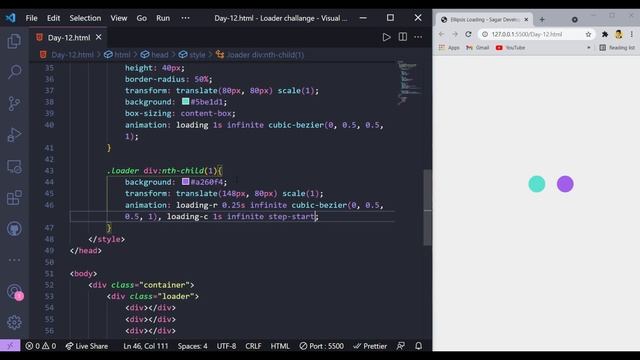The width and height of the screenshot is (640, 360).
Task: Change file encoding UTF-8
Action: 226,346
